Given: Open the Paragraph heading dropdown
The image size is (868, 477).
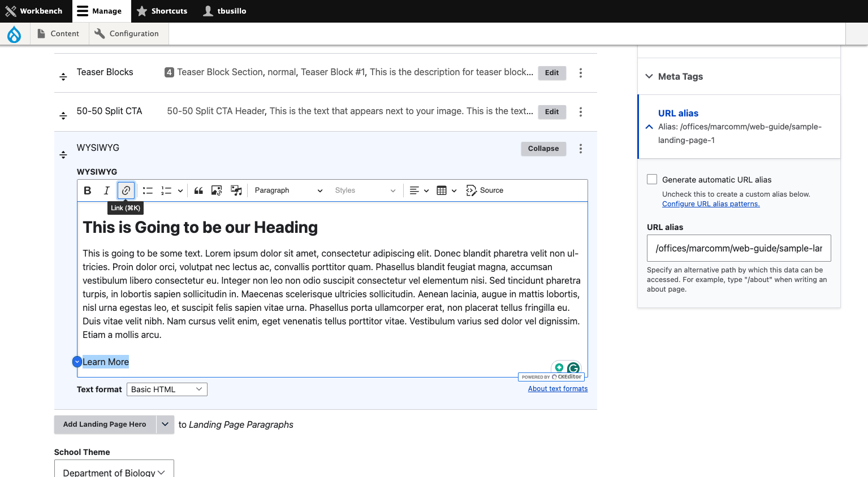Looking at the screenshot, I should tap(288, 190).
